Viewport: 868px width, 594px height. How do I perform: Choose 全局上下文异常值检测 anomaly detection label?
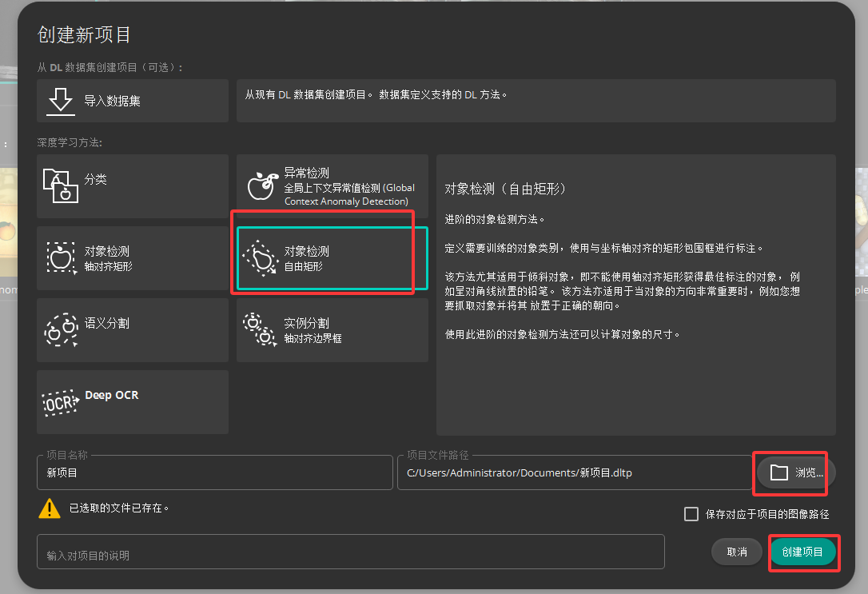[x=349, y=194]
